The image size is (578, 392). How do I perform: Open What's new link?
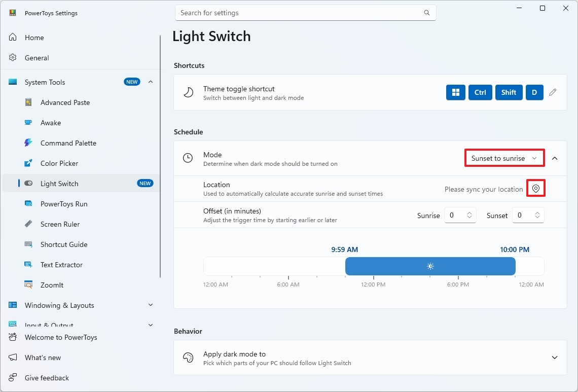coord(43,358)
